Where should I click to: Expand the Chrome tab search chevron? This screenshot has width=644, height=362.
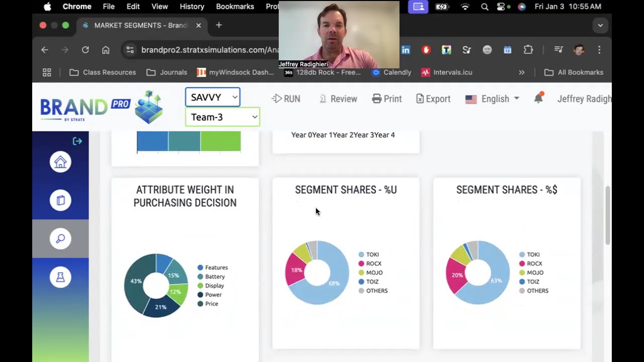(x=600, y=25)
